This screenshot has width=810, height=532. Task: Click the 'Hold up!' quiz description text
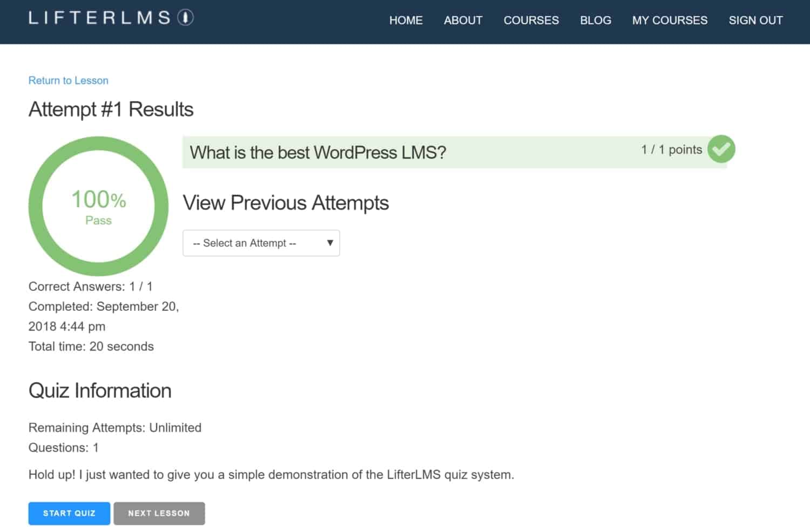click(x=271, y=475)
